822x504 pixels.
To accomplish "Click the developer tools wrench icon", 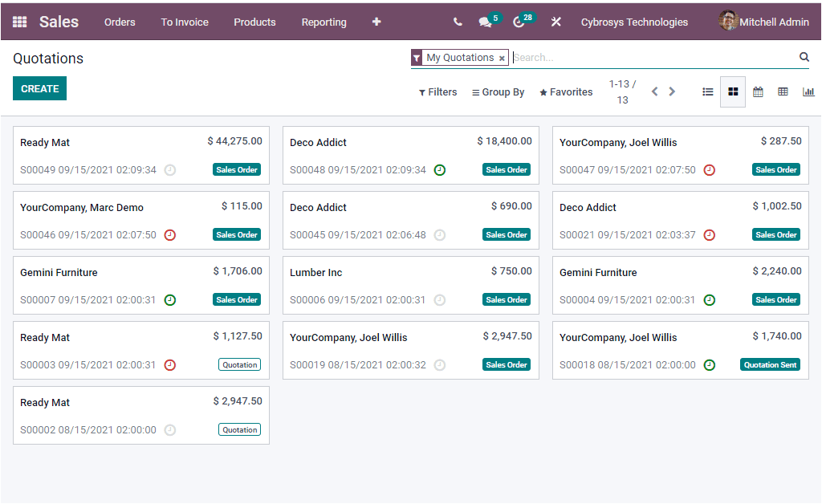I will (x=556, y=22).
